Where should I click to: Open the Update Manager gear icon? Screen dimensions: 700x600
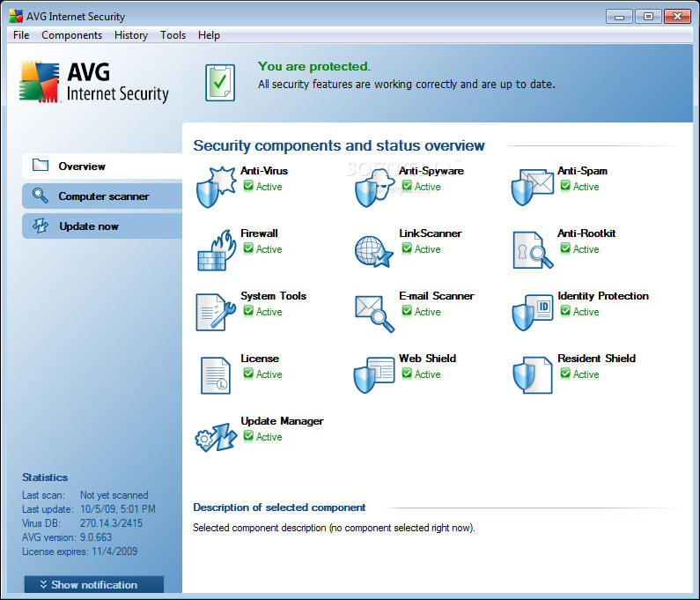point(216,437)
